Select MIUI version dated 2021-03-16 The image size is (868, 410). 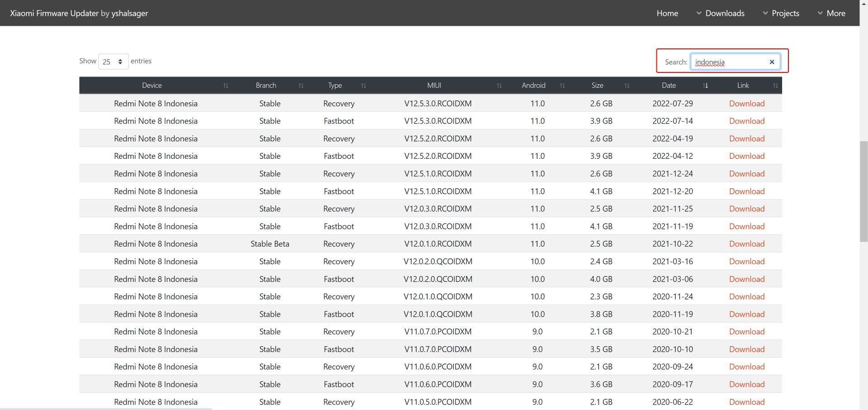pyautogui.click(x=438, y=262)
